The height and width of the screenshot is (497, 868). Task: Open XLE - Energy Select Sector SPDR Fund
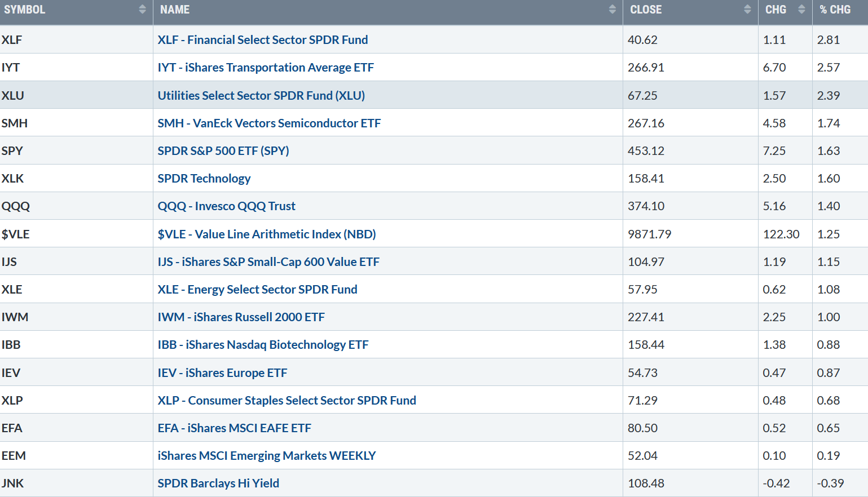pos(258,290)
